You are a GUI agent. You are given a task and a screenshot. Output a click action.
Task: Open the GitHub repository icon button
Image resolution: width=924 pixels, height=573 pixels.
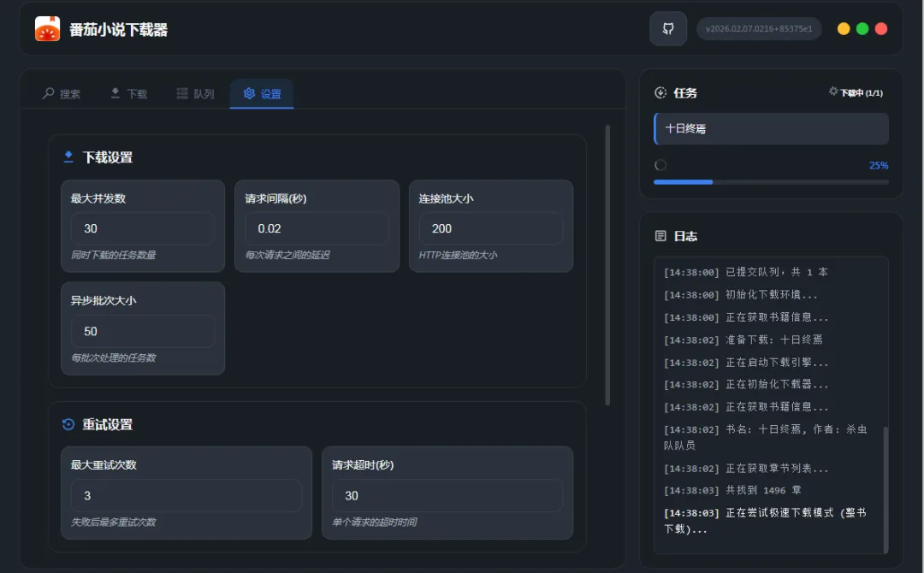(667, 28)
